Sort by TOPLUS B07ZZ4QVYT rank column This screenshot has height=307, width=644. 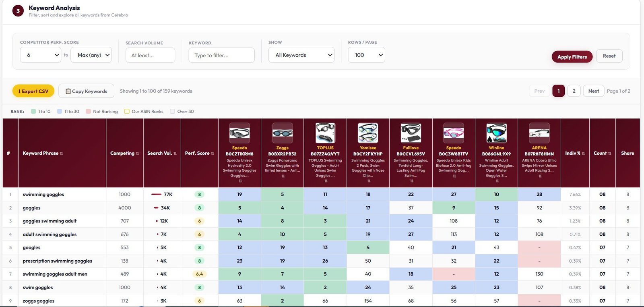coord(326,181)
